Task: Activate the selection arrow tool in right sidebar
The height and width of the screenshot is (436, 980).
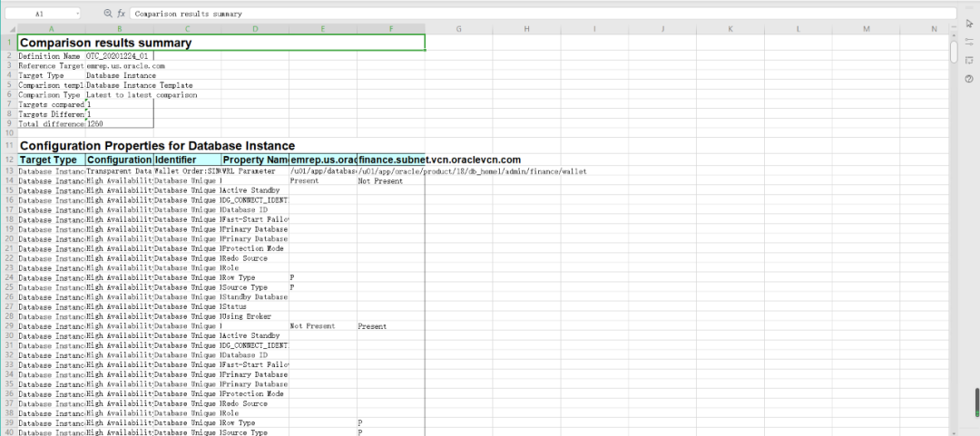Action: pos(968,24)
